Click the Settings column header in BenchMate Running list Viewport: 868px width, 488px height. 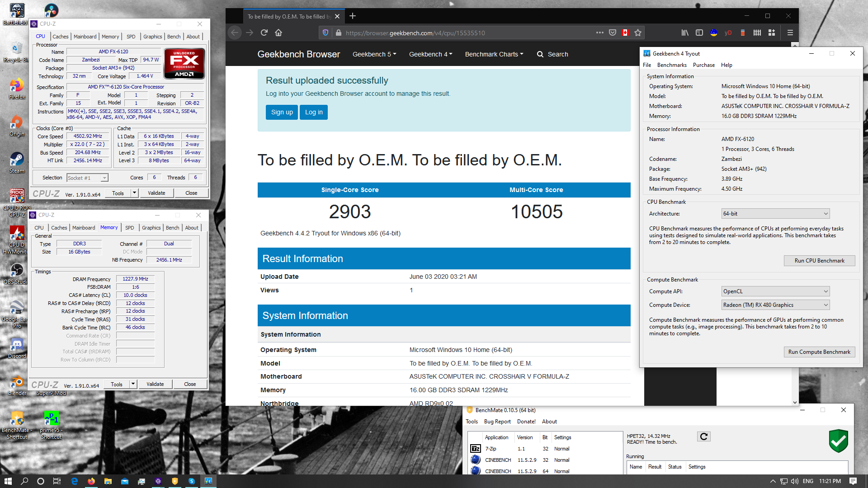[697, 467]
